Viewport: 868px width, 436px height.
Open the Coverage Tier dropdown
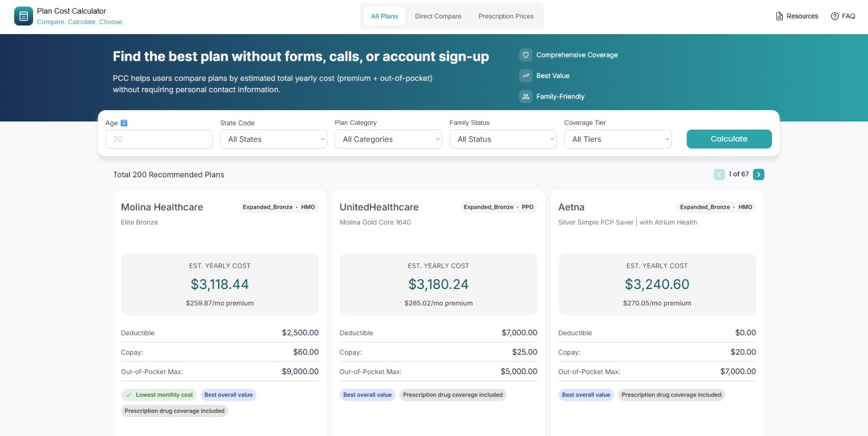(x=617, y=139)
